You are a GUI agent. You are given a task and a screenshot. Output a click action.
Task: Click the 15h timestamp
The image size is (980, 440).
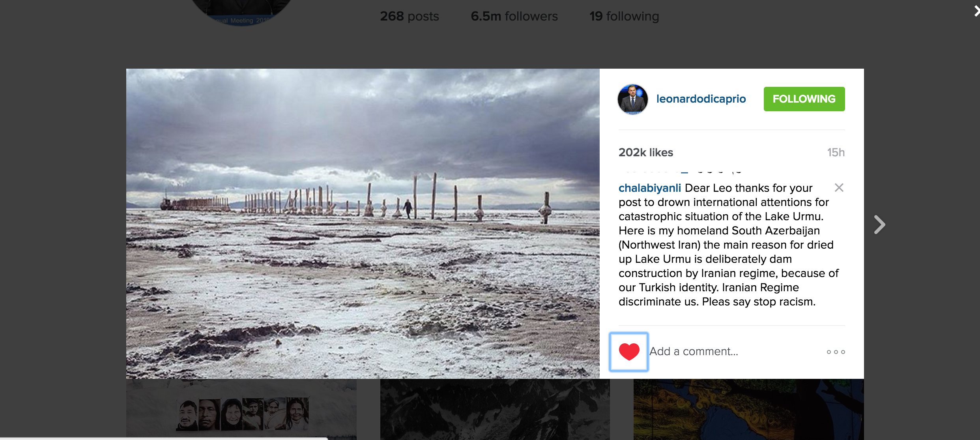[x=835, y=152]
